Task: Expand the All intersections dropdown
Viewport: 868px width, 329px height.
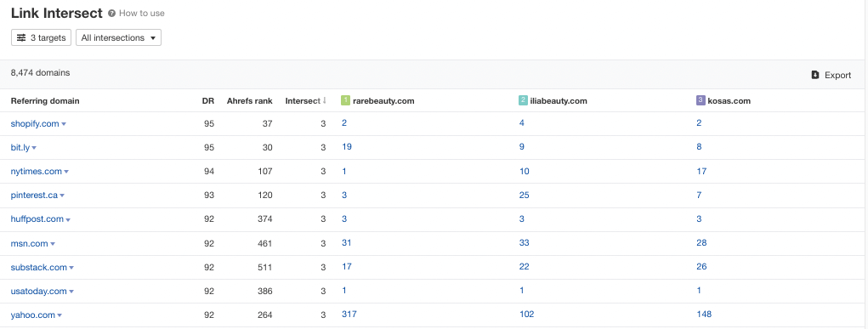Action: tap(118, 37)
